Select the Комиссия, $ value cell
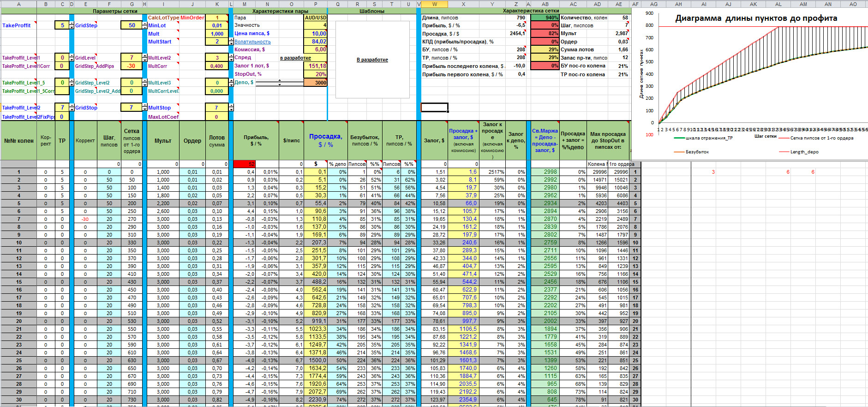The image size is (868, 407). click(316, 49)
